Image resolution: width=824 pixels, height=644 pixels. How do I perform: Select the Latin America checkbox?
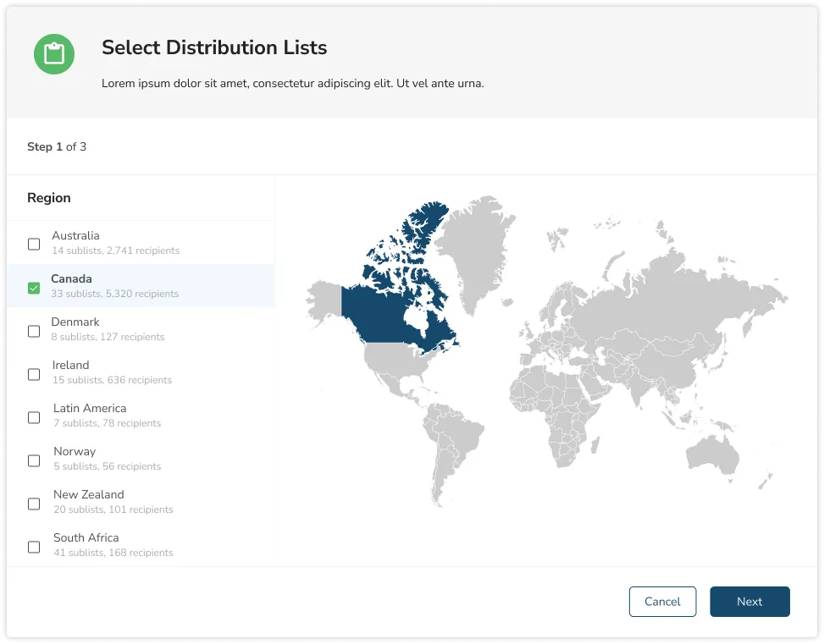[34, 416]
